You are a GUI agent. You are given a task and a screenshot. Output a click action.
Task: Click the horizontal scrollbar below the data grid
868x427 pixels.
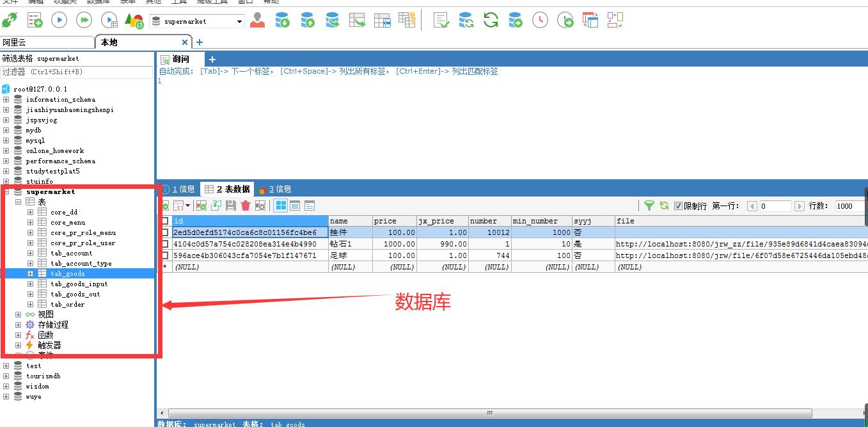tap(489, 414)
